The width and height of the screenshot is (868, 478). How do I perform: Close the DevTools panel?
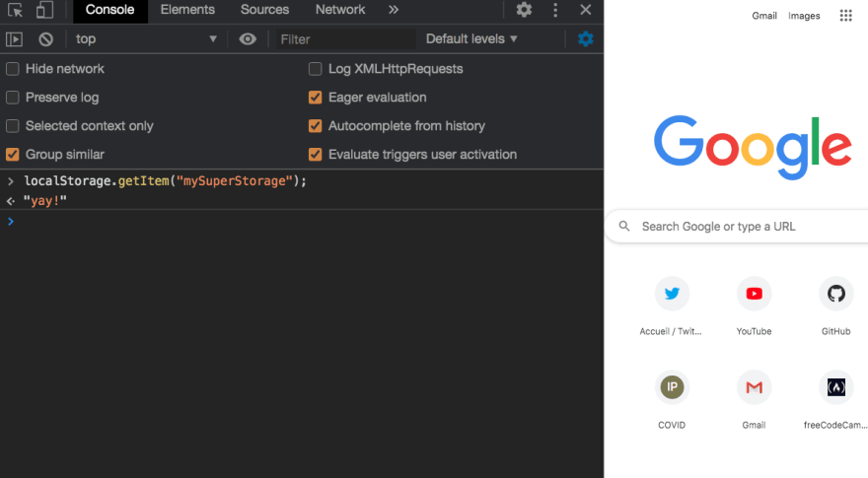pos(586,10)
